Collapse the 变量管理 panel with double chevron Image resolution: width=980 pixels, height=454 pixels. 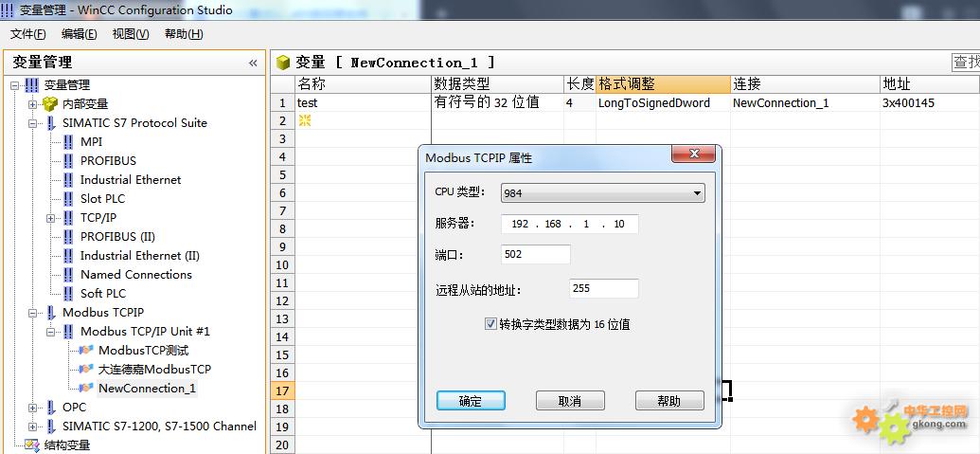(253, 63)
